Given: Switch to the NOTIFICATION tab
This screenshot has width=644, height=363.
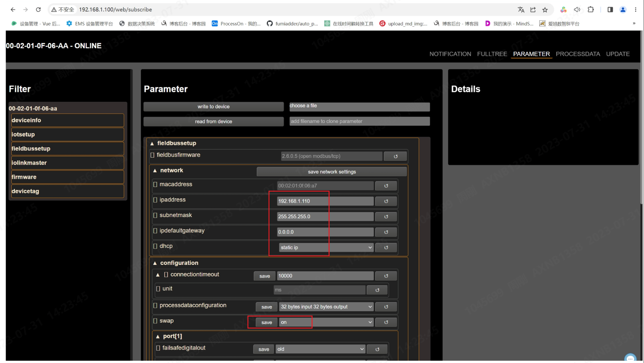Looking at the screenshot, I should click(450, 54).
